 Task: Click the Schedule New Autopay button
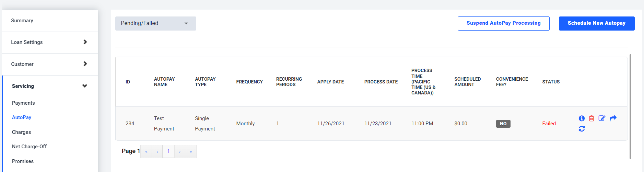click(x=597, y=23)
